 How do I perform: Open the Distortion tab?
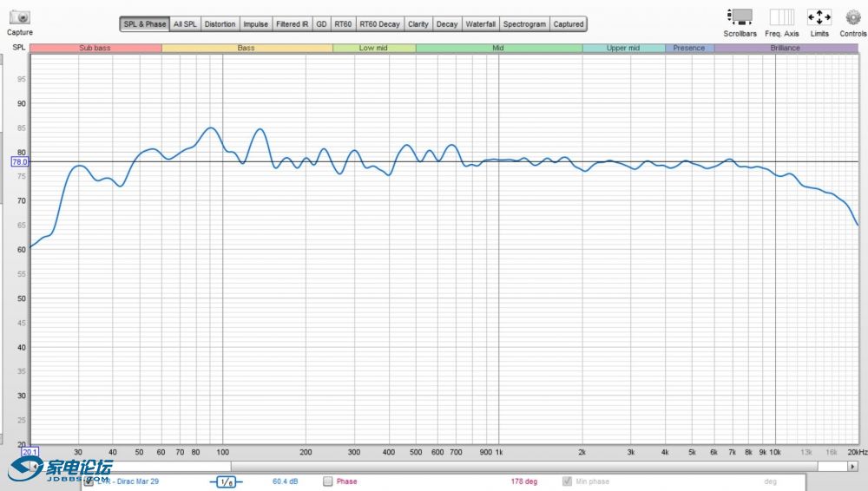coord(220,24)
